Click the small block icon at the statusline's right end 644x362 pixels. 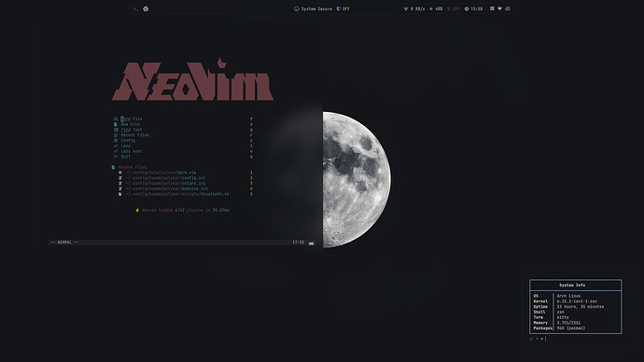point(312,243)
